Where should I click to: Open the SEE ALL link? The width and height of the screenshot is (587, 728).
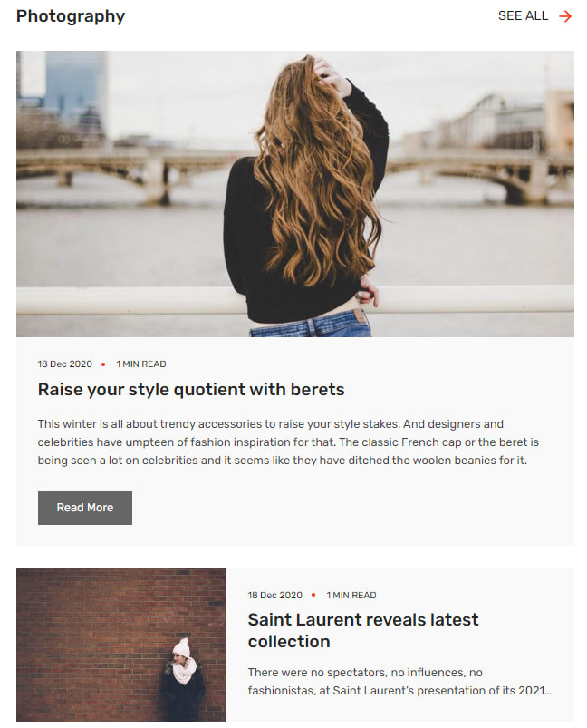(523, 16)
